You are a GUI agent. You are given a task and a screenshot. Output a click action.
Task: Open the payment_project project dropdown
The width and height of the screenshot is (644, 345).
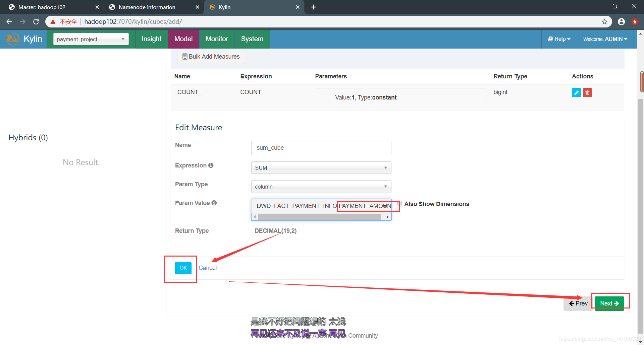coord(91,39)
